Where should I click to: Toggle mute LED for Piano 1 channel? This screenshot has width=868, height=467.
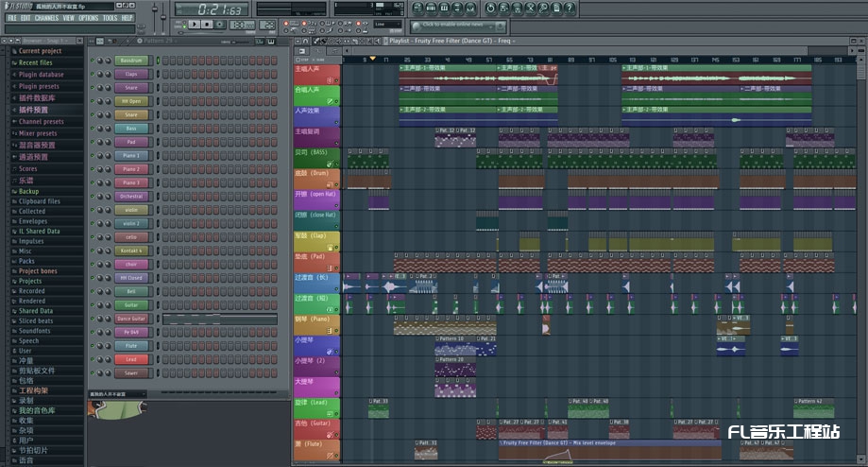point(92,156)
